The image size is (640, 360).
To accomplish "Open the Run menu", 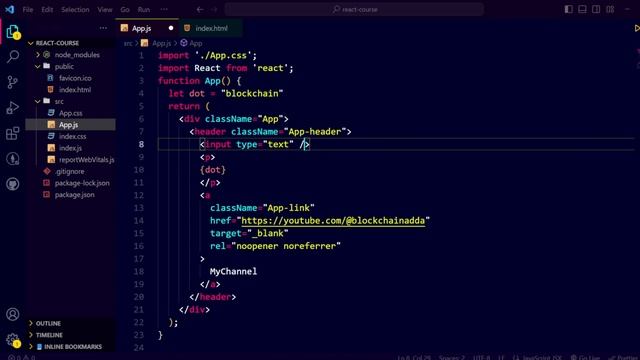I will [144, 9].
